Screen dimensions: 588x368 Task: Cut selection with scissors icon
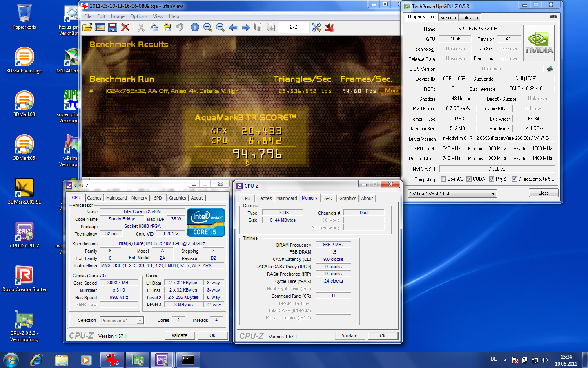[x=141, y=27]
